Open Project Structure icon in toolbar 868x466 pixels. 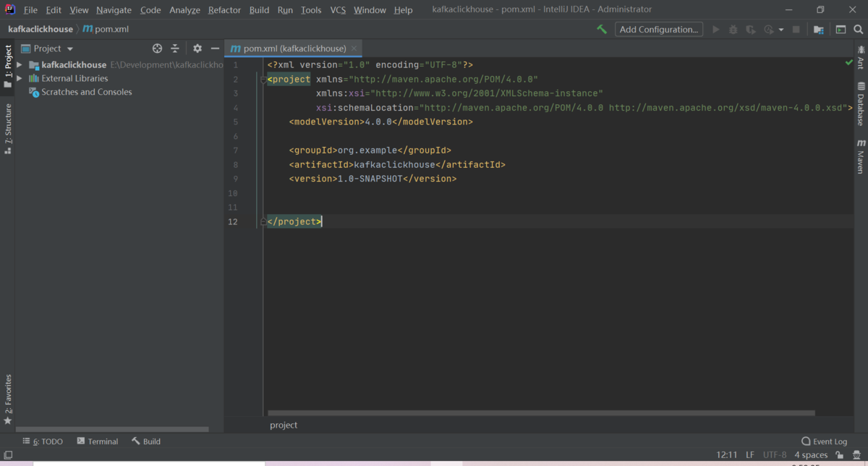(818, 30)
